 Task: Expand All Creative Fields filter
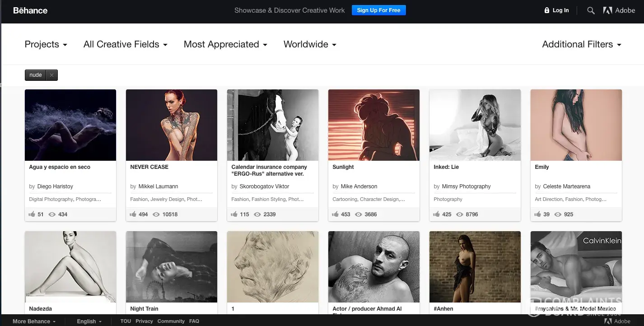point(126,44)
